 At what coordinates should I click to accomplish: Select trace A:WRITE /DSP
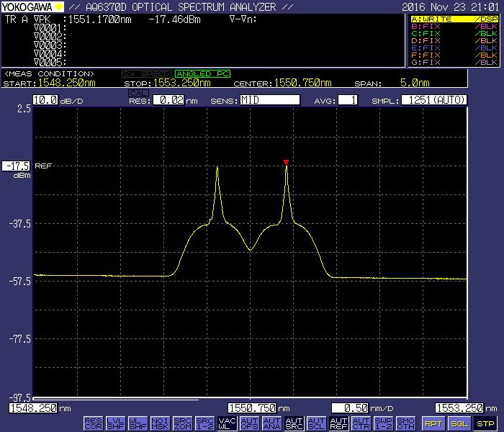click(454, 19)
